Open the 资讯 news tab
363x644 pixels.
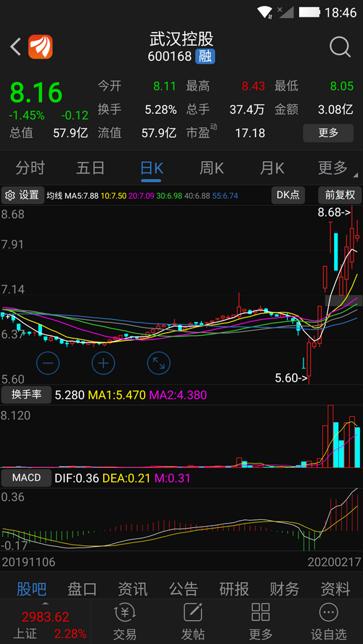[133, 589]
